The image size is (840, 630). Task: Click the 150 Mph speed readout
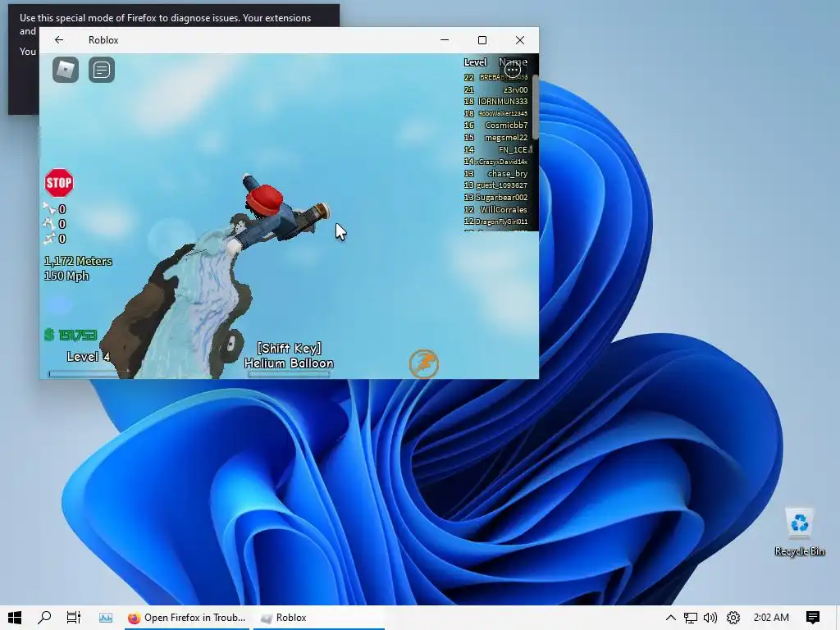pos(66,276)
